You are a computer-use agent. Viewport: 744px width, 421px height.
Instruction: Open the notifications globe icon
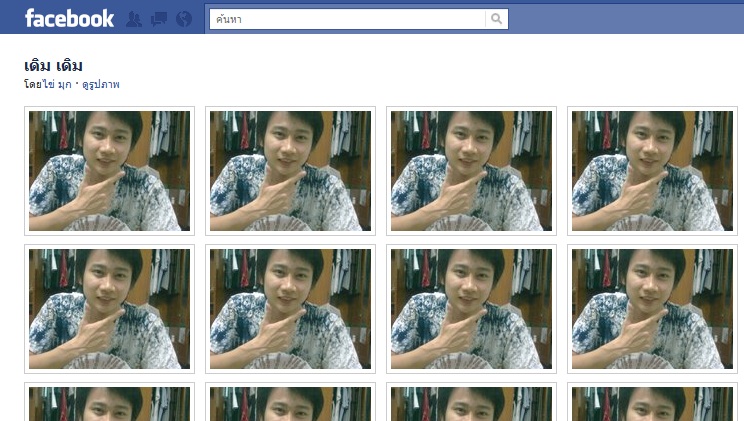(x=184, y=19)
